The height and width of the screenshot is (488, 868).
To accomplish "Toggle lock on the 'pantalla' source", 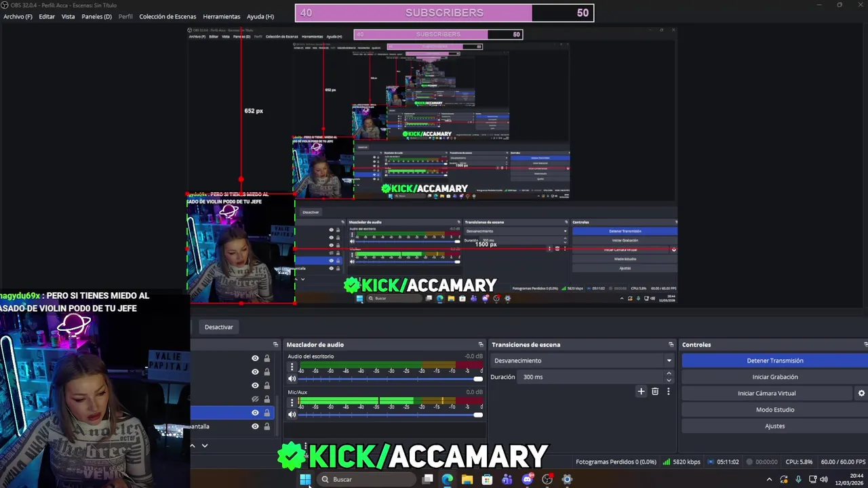I will coord(267,426).
